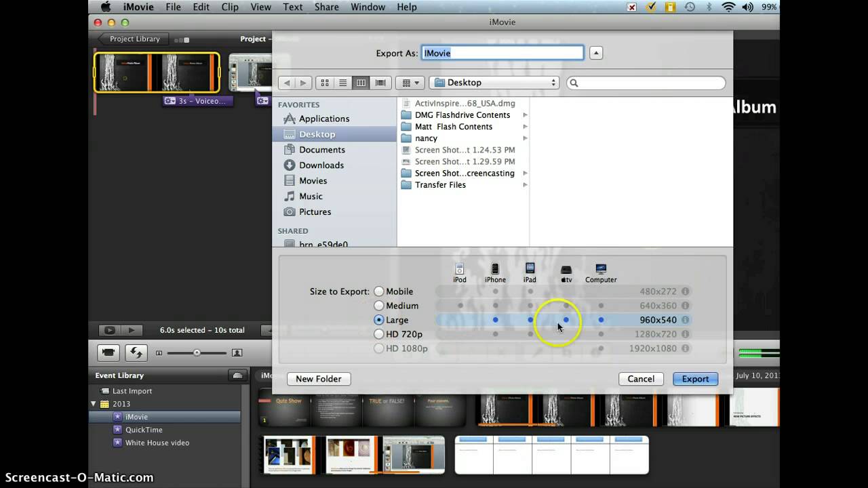Select Movies in Favorites sidebar
Viewport: 868px width, 488px height.
313,181
